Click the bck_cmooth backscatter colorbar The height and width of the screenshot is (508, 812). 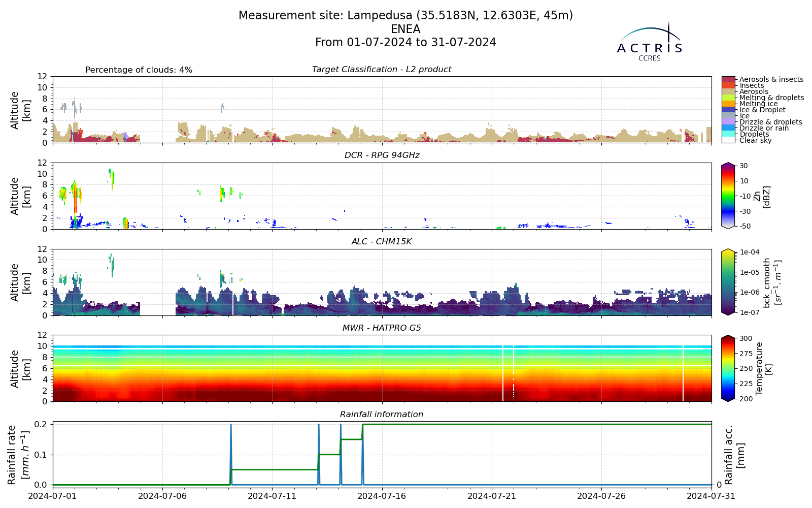(x=728, y=282)
